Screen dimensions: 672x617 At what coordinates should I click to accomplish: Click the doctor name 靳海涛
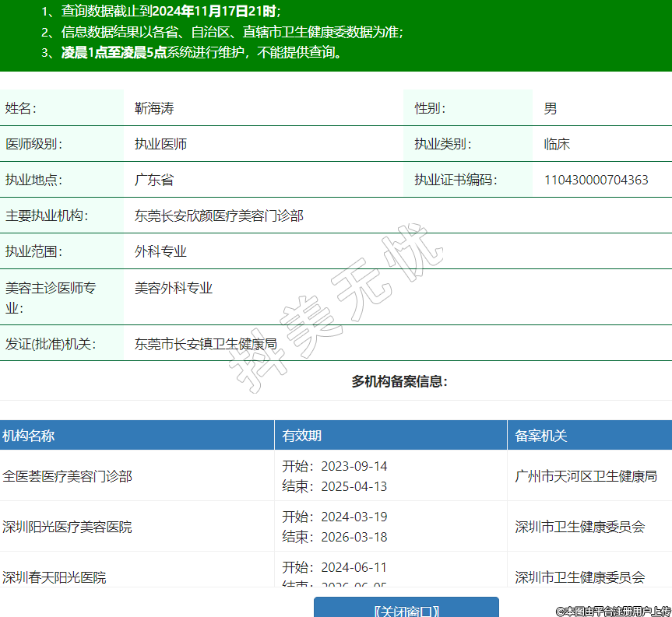coord(154,108)
